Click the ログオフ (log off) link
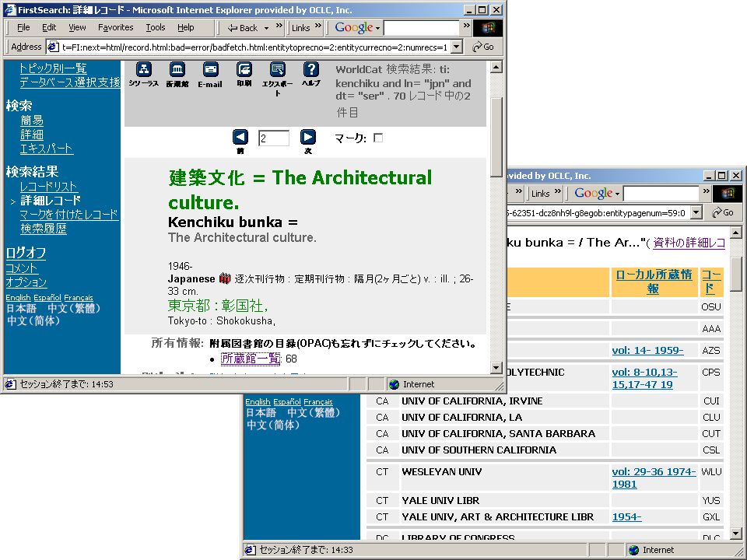This screenshot has width=747, height=560. point(26,252)
